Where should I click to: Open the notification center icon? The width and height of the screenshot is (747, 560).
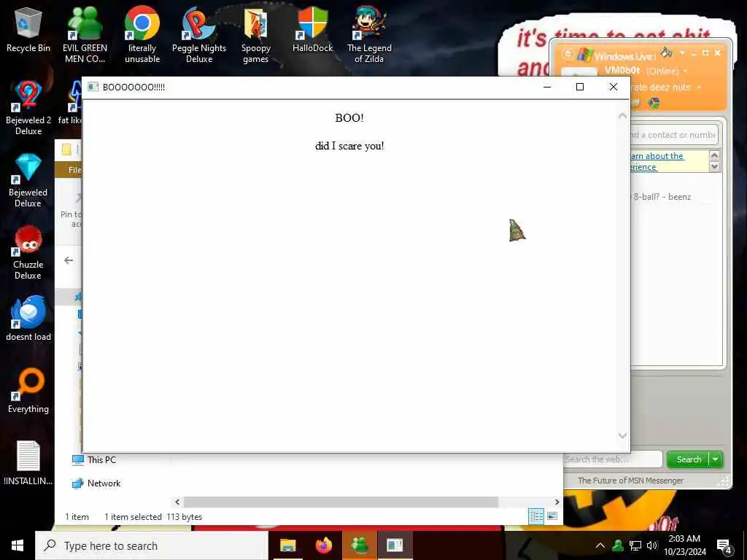(x=724, y=546)
